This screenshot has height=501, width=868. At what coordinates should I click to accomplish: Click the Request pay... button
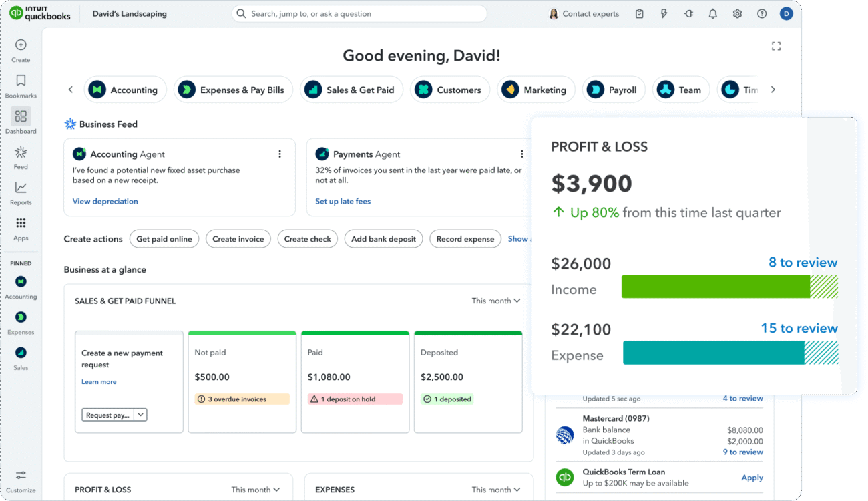tap(108, 415)
